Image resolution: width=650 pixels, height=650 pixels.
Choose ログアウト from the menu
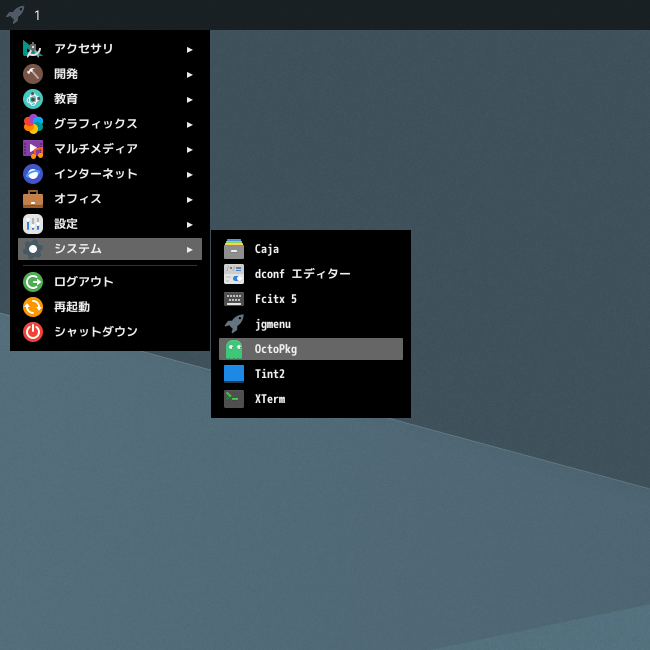(83, 282)
